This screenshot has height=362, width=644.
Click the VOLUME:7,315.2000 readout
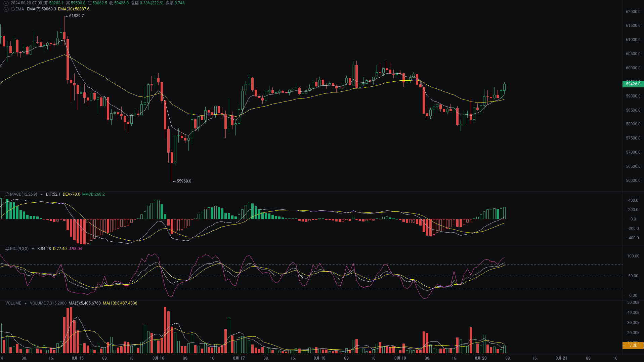48,303
